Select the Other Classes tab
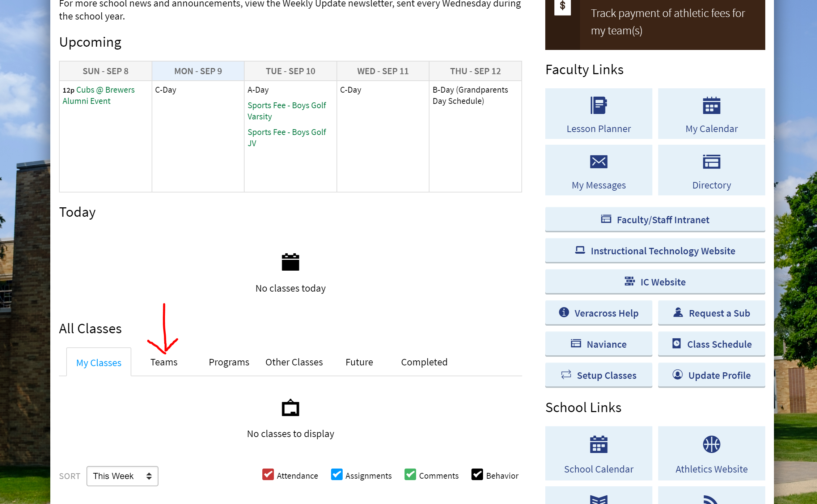 [294, 362]
